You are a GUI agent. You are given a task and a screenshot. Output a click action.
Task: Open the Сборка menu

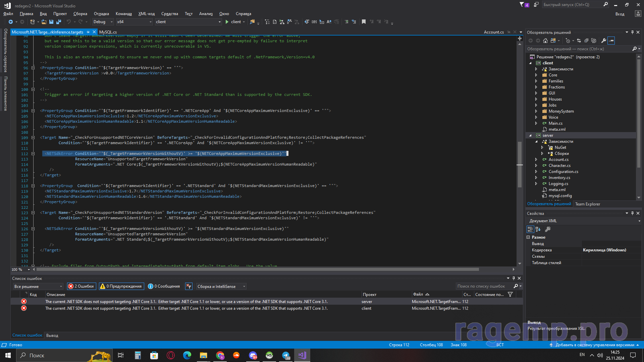pos(80,14)
